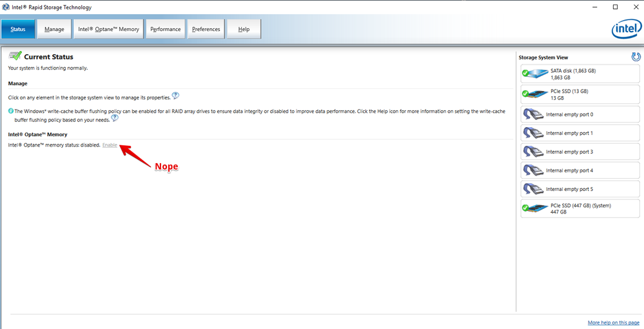
Task: Select 'PCIe SSD (447 GB) (System)' label
Action: click(x=581, y=206)
